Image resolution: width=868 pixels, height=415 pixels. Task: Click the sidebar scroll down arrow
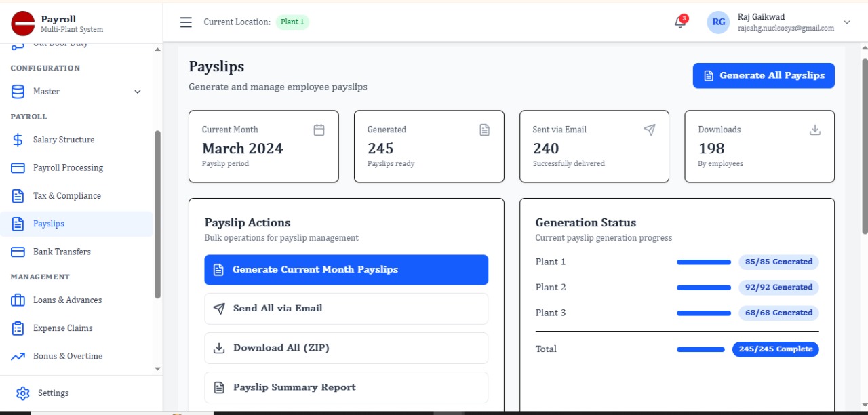(x=158, y=369)
